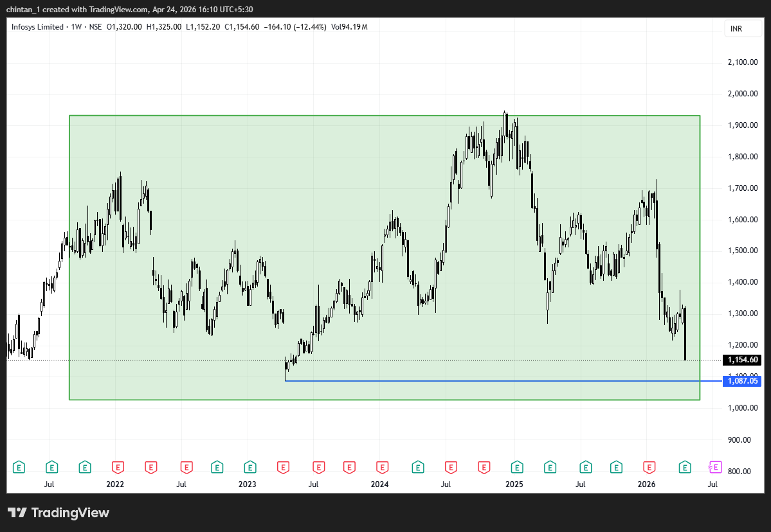Click the 1W interval in the chart legend
Viewport: 771px width, 532px height.
(77, 27)
